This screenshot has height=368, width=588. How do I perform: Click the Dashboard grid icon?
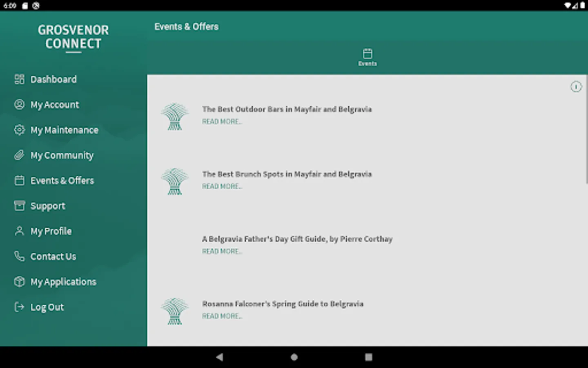point(19,79)
